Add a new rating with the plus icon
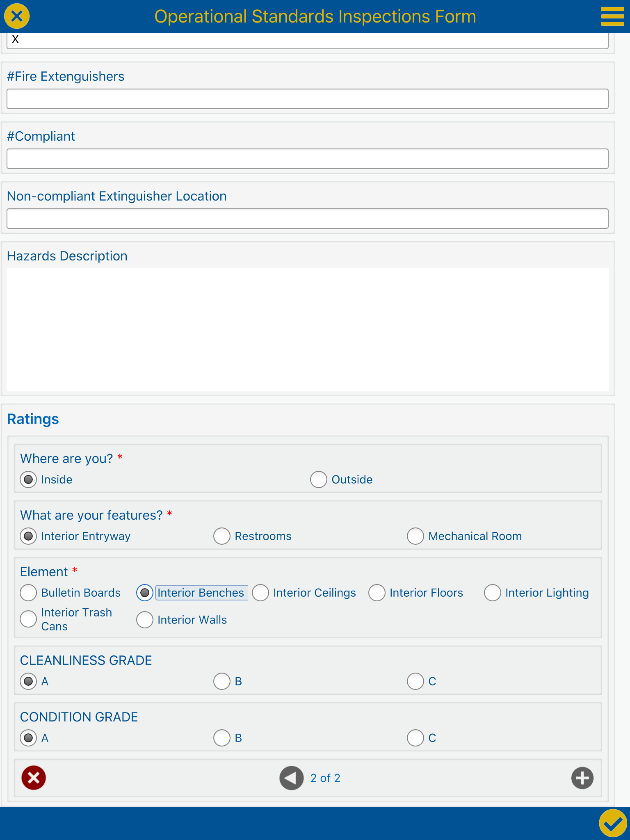Viewport: 630px width, 840px height. pyautogui.click(x=582, y=778)
